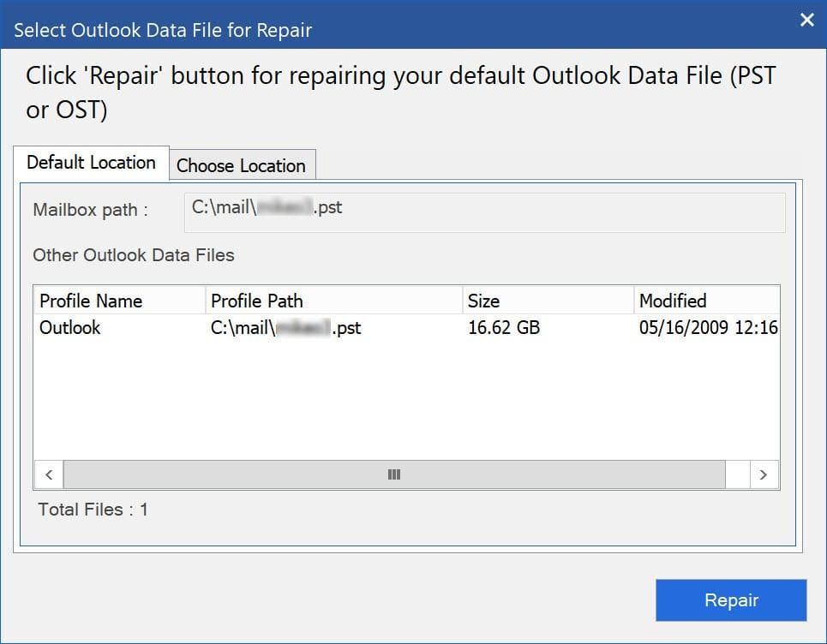Click empty scrollbar track right of thumb
The image size is (827, 644).
pyautogui.click(x=737, y=474)
